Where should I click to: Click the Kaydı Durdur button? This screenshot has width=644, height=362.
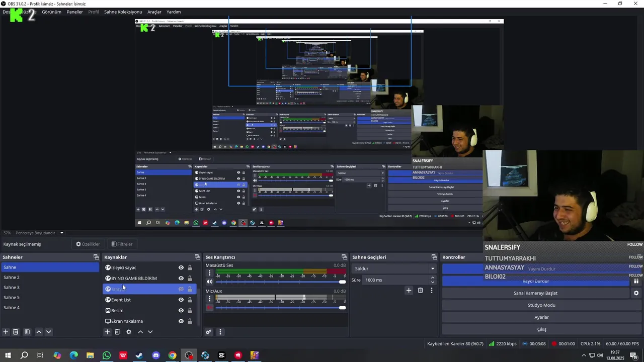[535, 281]
